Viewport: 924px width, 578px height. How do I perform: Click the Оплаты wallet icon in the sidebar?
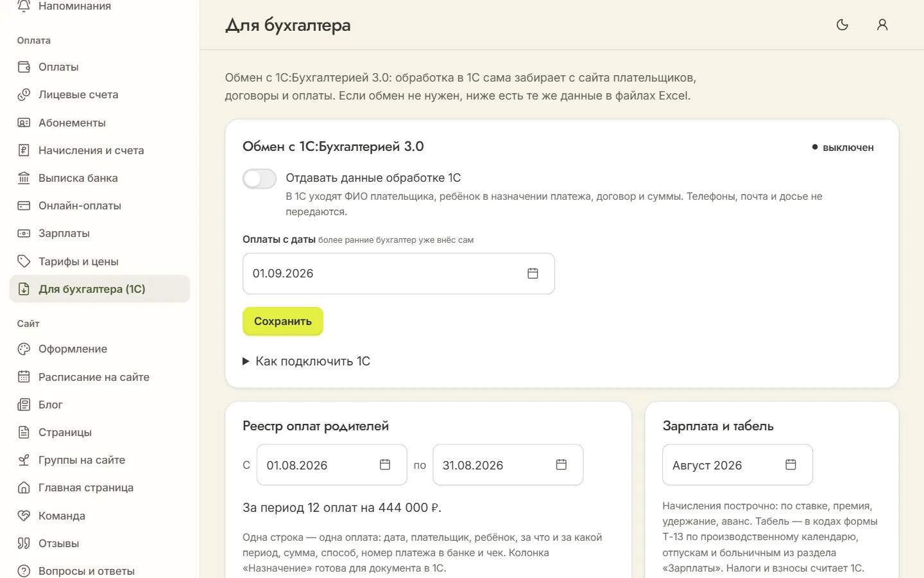coord(24,67)
